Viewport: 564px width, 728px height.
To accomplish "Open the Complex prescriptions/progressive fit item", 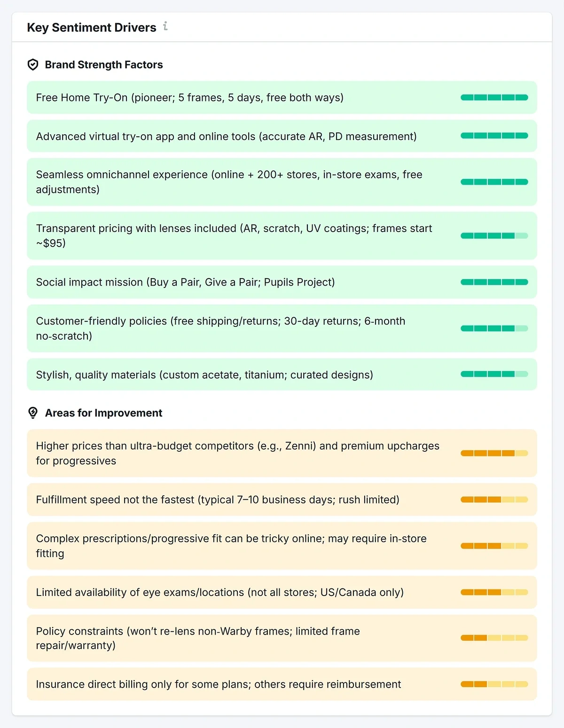I will [231, 546].
